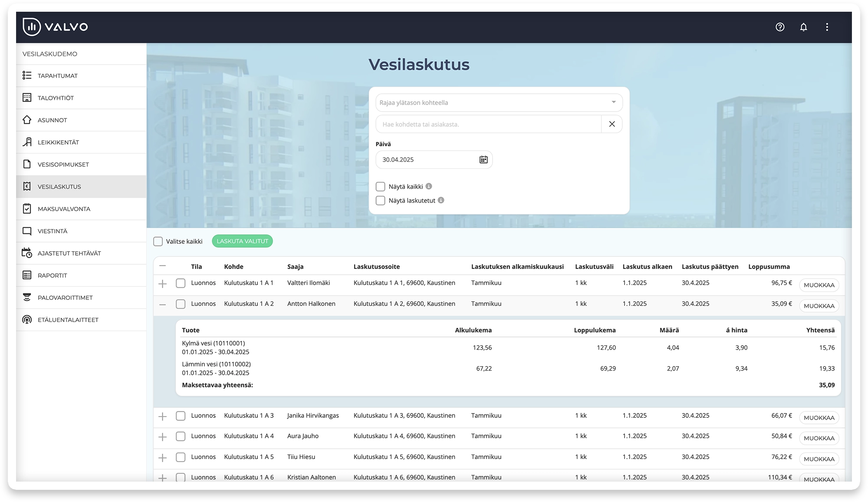Open Maksuvalvonta in the sidebar
The image size is (868, 502).
click(x=81, y=209)
